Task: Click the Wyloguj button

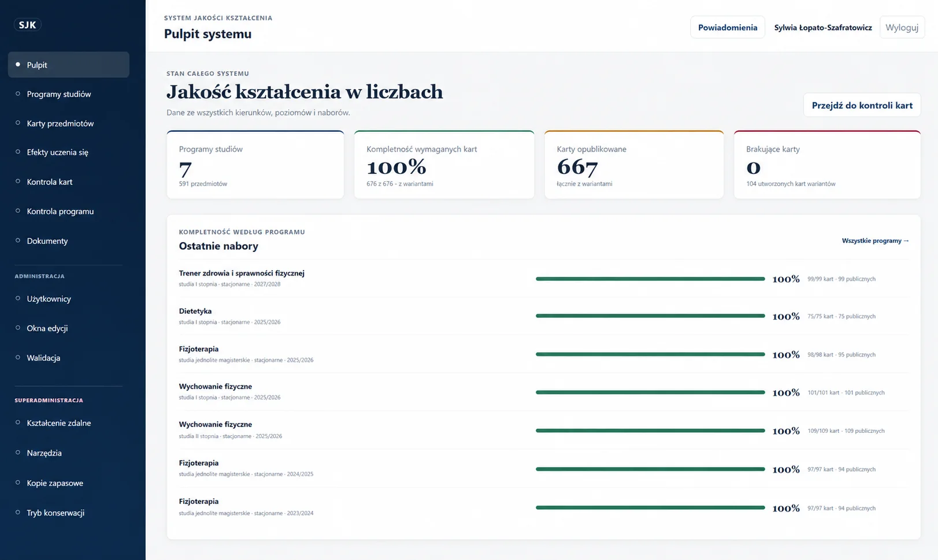Action: tap(902, 27)
